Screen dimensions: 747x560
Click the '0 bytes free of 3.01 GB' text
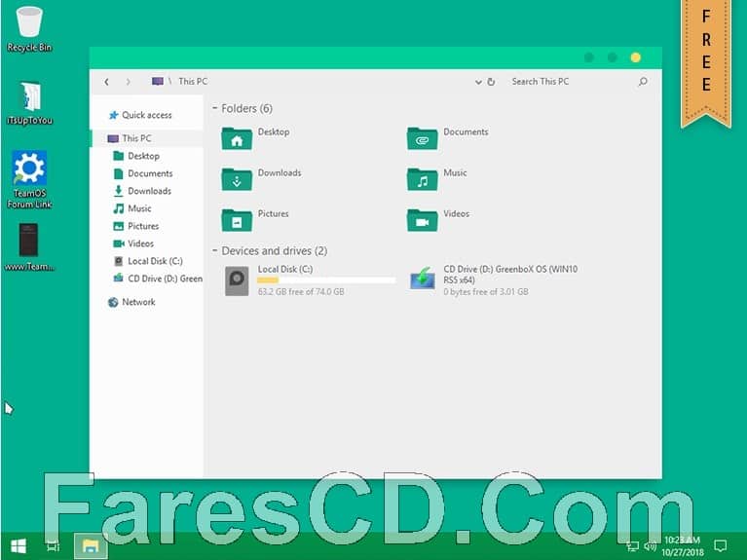click(485, 291)
